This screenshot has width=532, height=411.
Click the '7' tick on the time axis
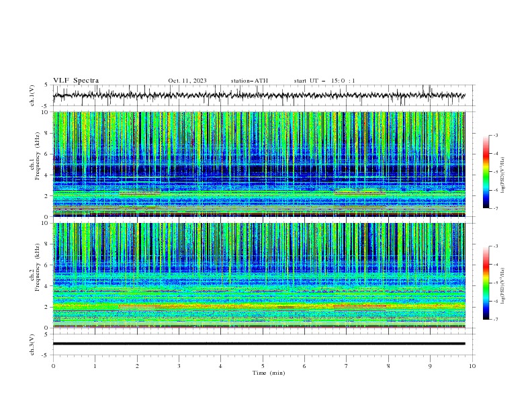(x=347, y=366)
